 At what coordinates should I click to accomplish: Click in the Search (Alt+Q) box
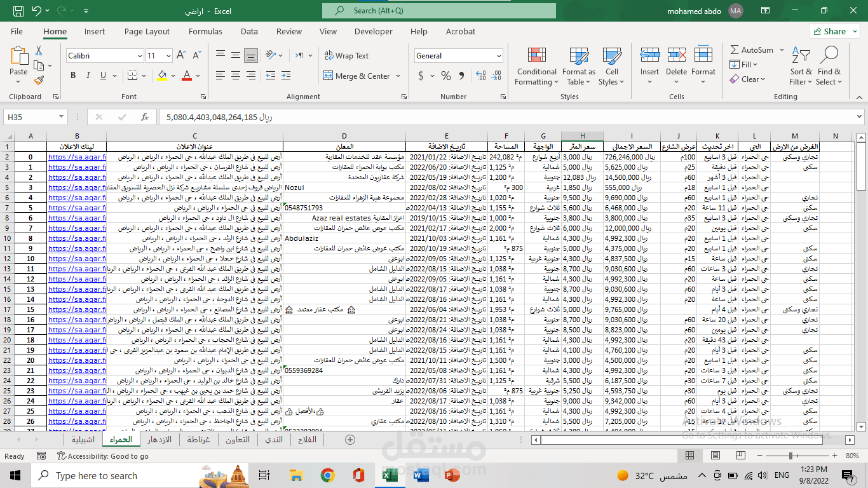[439, 11]
